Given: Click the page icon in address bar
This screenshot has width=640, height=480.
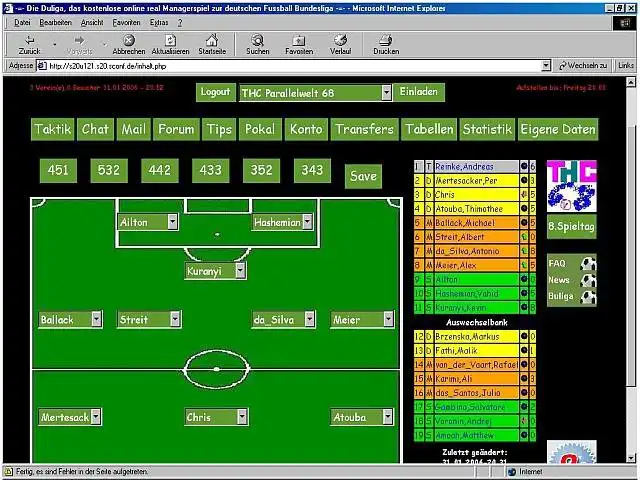Looking at the screenshot, I should click(x=42, y=66).
